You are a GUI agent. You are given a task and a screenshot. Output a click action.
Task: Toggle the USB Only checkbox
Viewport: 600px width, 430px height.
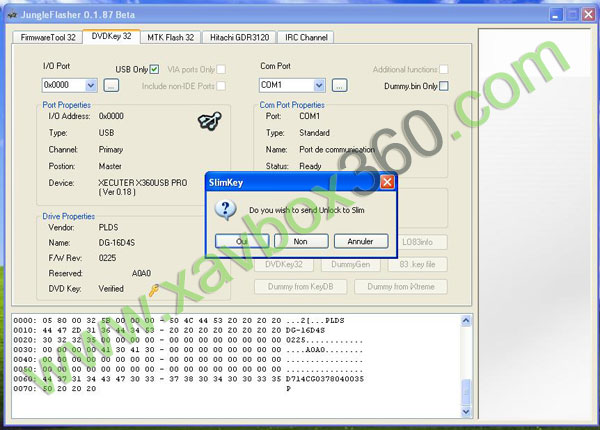tap(154, 69)
